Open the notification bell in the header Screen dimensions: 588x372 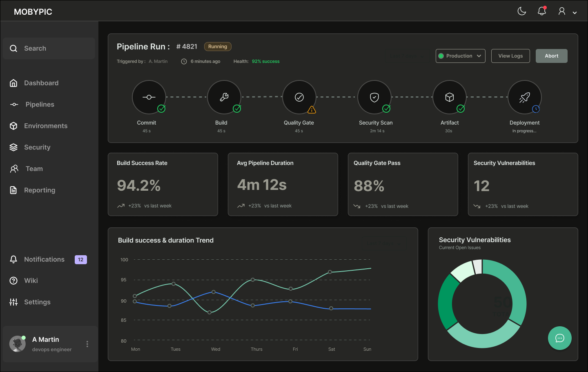(542, 11)
